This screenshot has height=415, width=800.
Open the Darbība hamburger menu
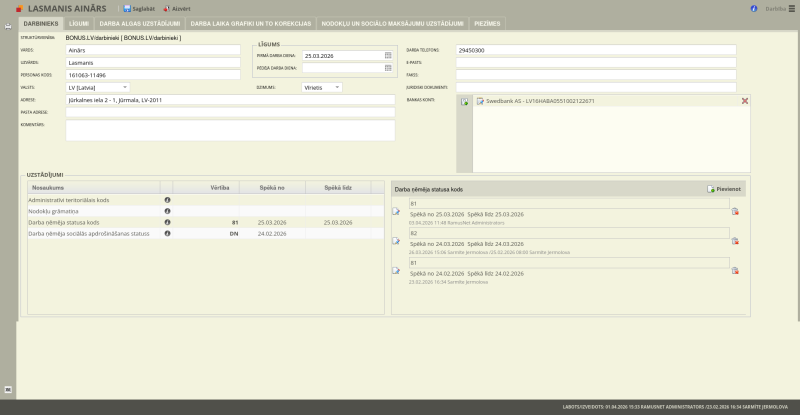point(791,8)
